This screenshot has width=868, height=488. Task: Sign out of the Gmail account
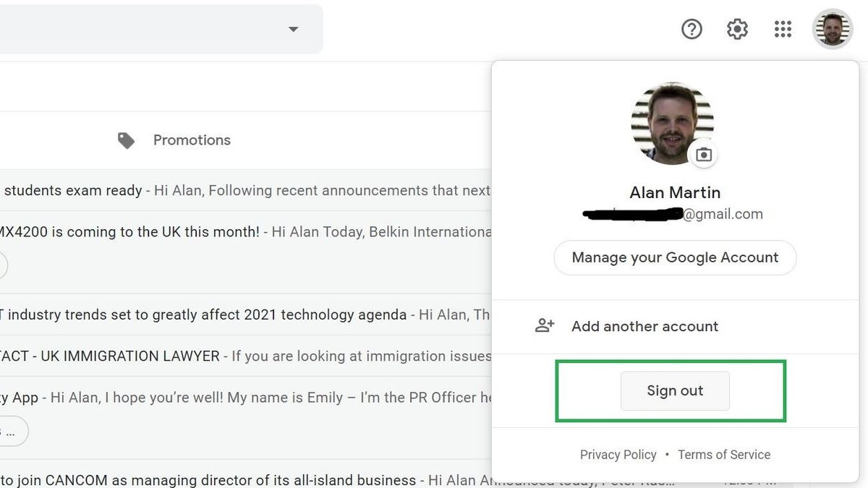click(674, 390)
